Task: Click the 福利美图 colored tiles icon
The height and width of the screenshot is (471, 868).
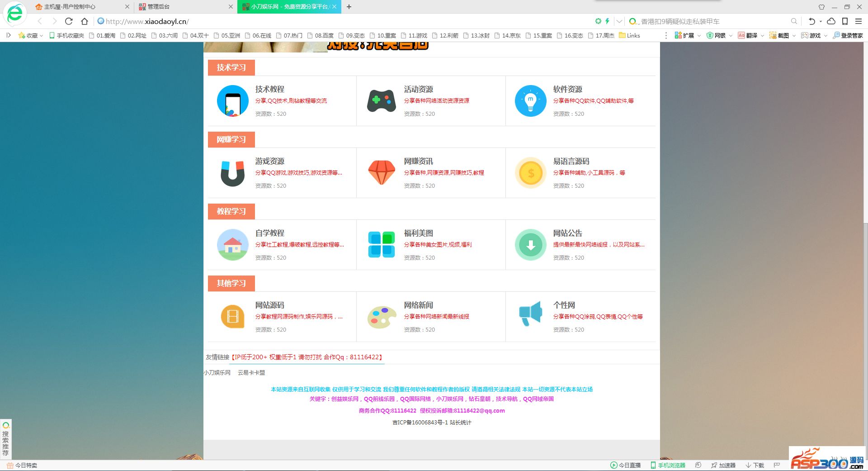Action: pyautogui.click(x=382, y=245)
